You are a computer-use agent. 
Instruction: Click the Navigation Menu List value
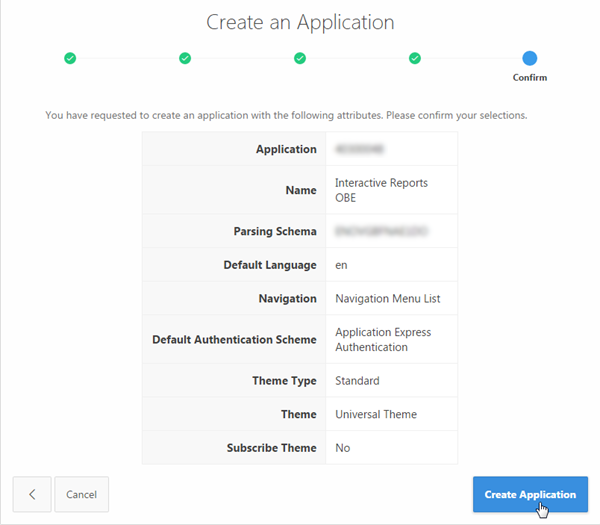387,298
